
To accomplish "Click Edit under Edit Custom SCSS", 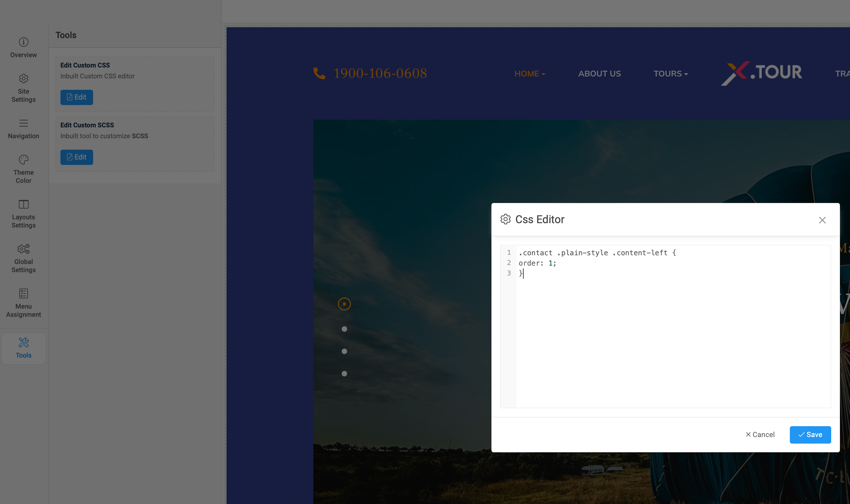I will 77,157.
